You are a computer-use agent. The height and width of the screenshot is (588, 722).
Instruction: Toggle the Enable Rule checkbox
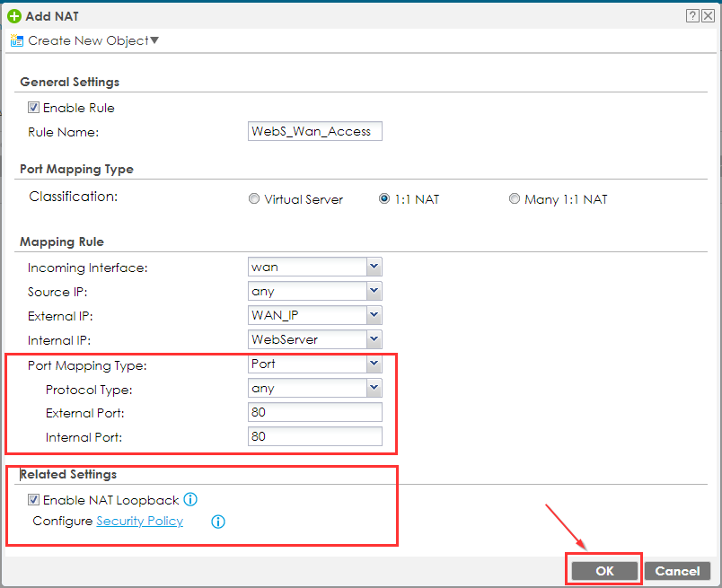pyautogui.click(x=34, y=108)
